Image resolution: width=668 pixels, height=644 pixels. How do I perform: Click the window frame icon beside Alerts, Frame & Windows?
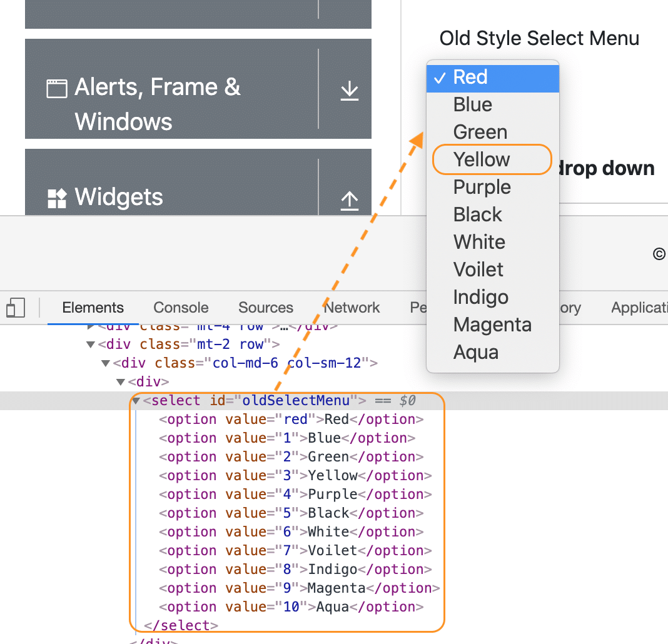point(56,88)
